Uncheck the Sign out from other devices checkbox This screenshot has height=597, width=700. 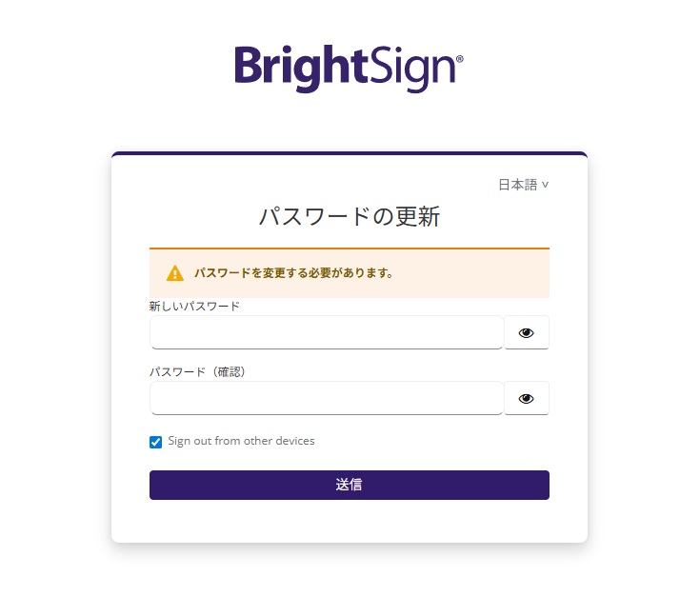pyautogui.click(x=156, y=442)
